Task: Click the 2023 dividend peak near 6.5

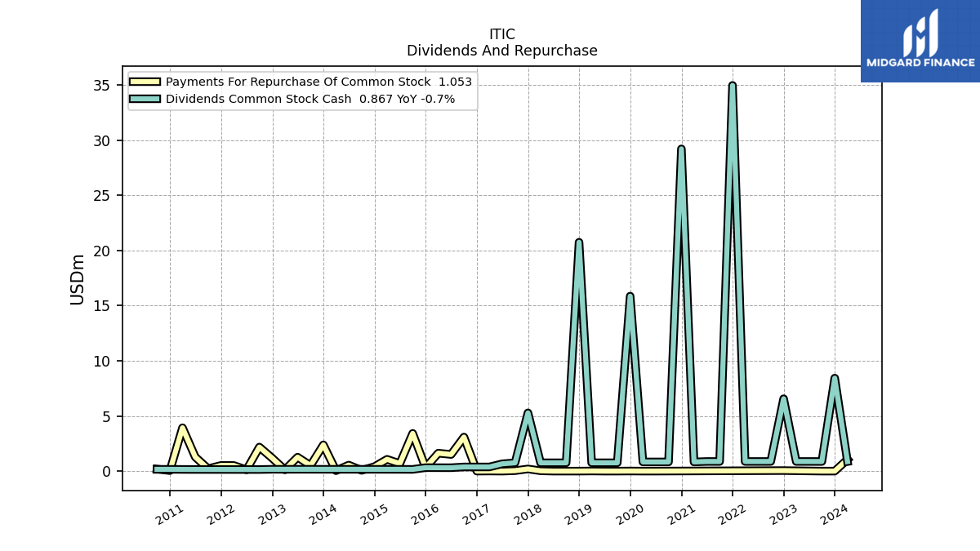Action: [x=783, y=398]
